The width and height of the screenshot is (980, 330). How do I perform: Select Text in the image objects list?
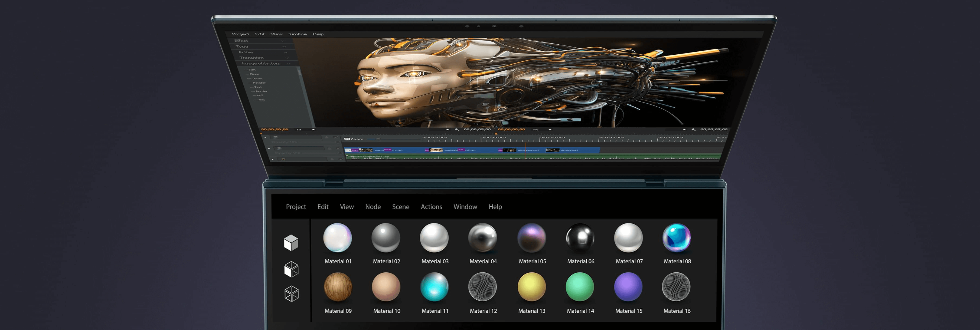pyautogui.click(x=256, y=87)
